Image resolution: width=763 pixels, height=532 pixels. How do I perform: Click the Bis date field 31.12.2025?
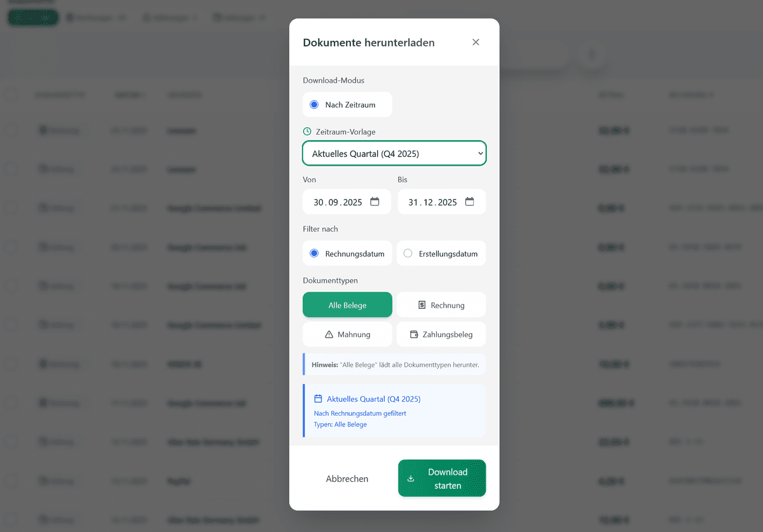tap(442, 201)
